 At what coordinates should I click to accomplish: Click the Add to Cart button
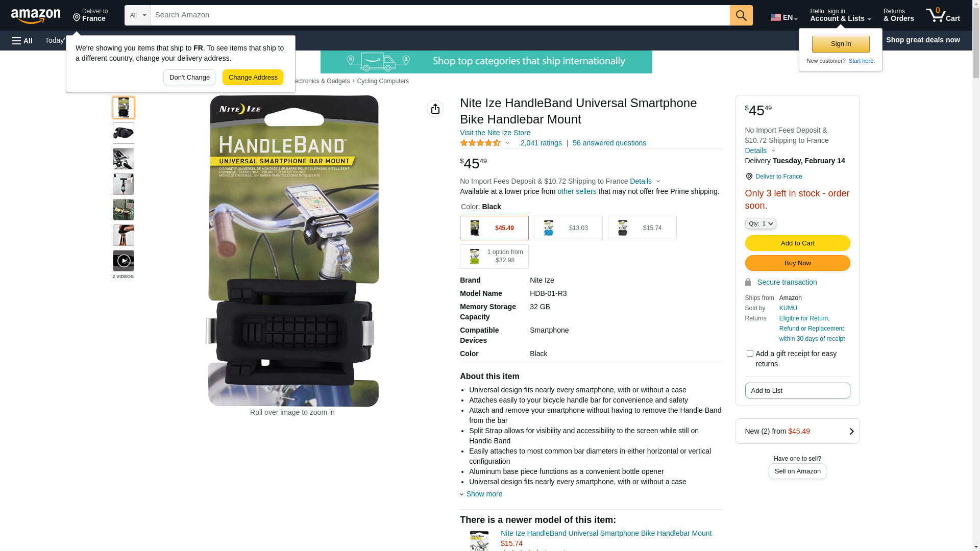click(x=797, y=243)
